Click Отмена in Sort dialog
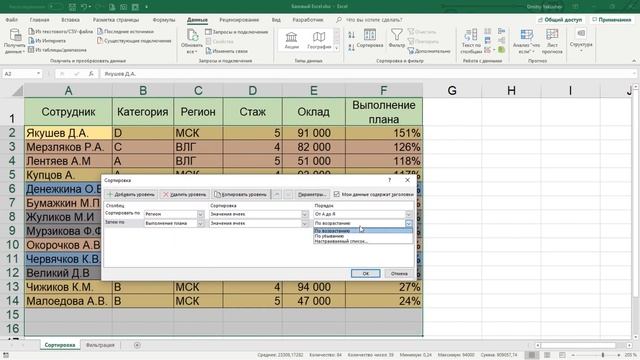 [x=399, y=273]
